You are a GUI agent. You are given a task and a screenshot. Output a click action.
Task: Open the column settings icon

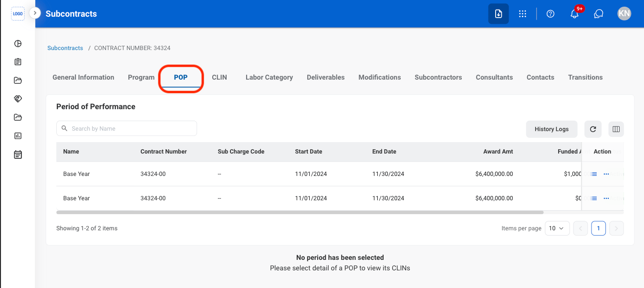[x=616, y=129]
